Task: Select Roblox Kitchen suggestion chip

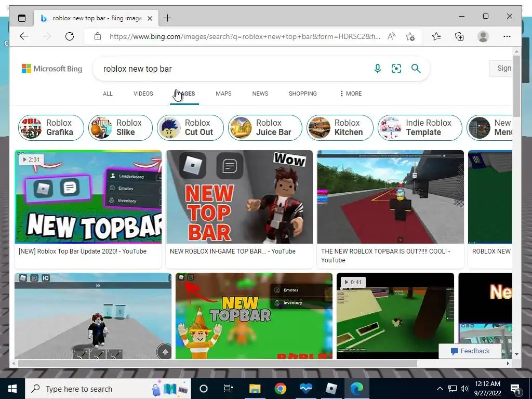Action: point(340,128)
